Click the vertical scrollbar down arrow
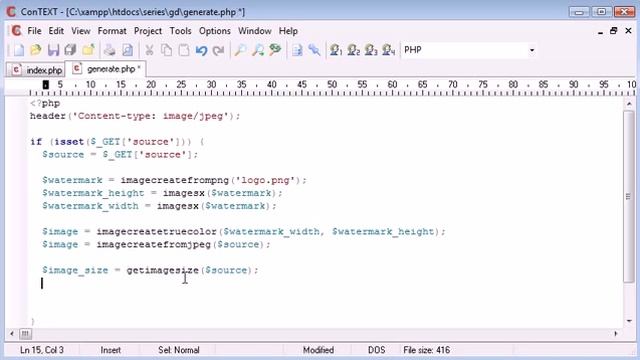Screen dimensions: 640x360 629,321
